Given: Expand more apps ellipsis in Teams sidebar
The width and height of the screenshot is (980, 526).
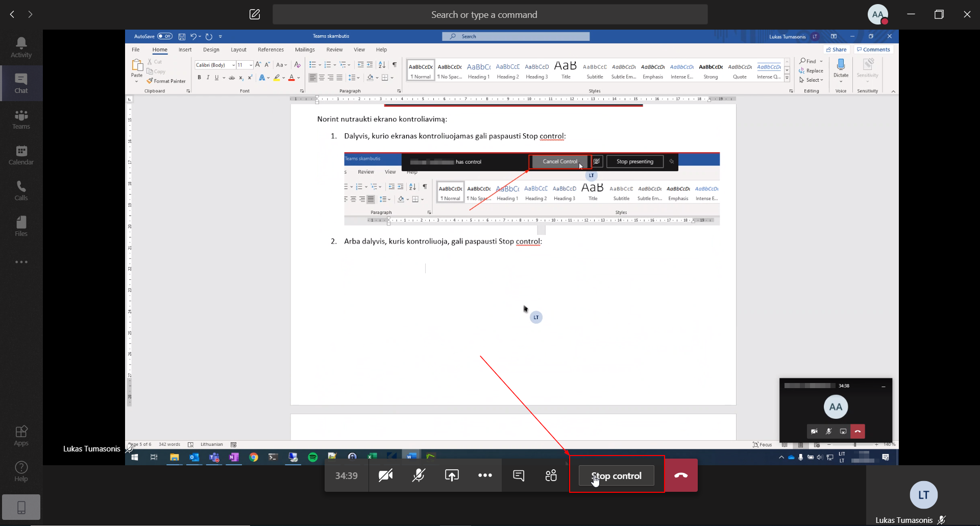Looking at the screenshot, I should pyautogui.click(x=21, y=262).
